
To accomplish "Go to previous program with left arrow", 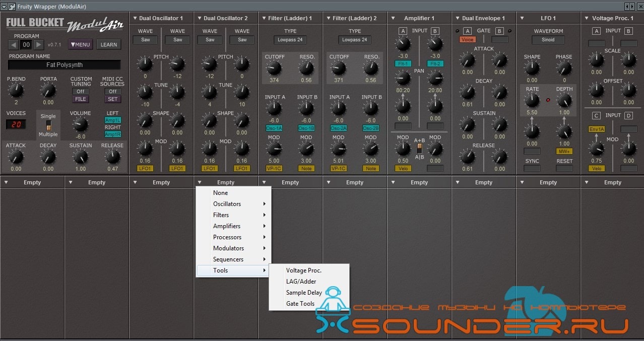I will click(x=14, y=45).
